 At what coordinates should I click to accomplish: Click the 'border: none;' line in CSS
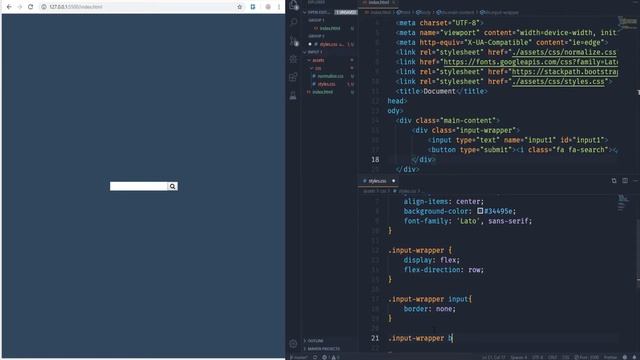[429, 309]
